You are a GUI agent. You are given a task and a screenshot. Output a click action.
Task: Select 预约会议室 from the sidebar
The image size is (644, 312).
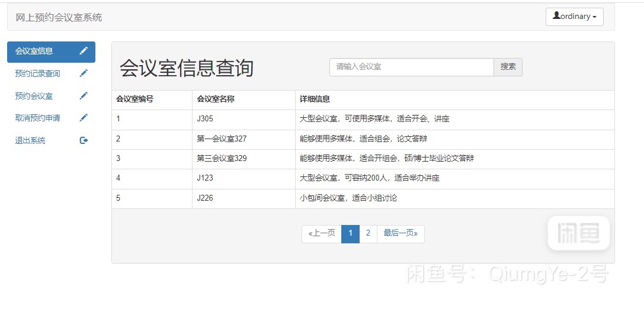[x=34, y=96]
